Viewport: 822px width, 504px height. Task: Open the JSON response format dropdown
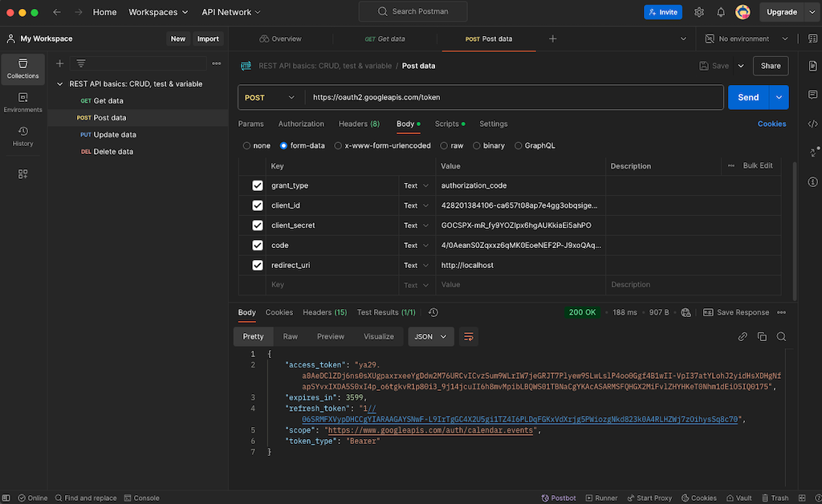[430, 337]
